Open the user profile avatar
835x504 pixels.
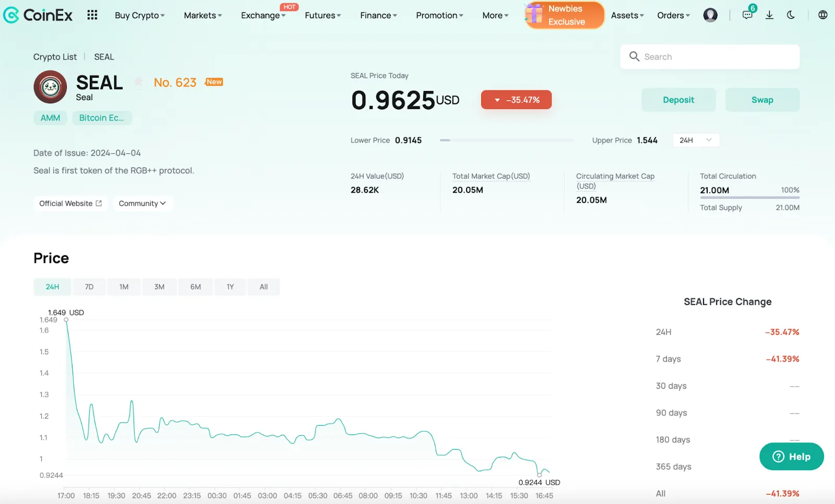(x=710, y=15)
